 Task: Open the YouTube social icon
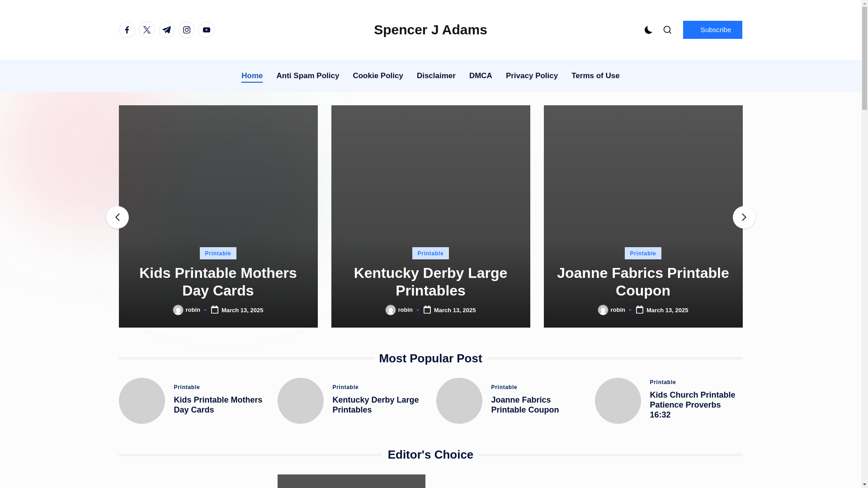click(x=207, y=30)
